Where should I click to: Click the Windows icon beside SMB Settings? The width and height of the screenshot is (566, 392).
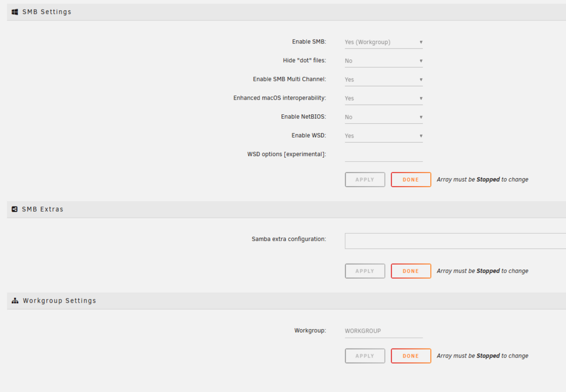pyautogui.click(x=15, y=12)
